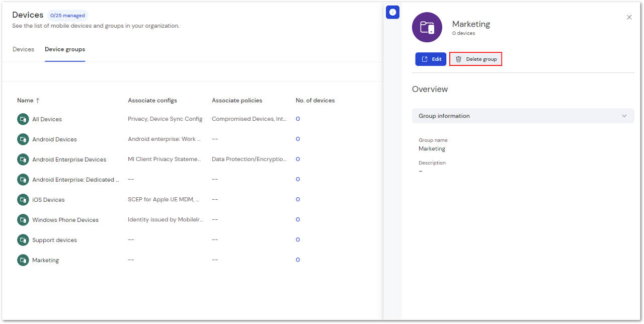Collapse the Group information section
The image size is (644, 324).
pyautogui.click(x=624, y=116)
